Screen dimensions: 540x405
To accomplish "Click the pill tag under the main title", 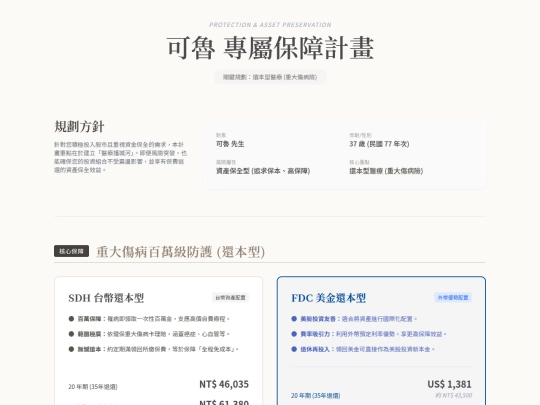I will [x=270, y=77].
